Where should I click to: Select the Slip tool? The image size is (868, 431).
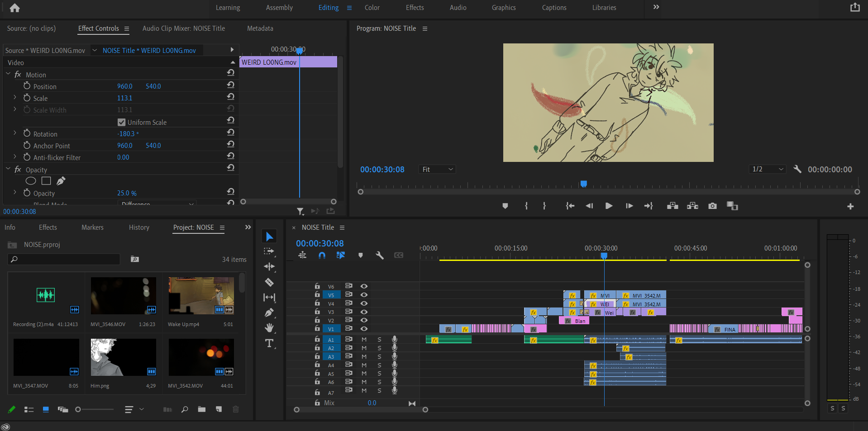pos(269,297)
